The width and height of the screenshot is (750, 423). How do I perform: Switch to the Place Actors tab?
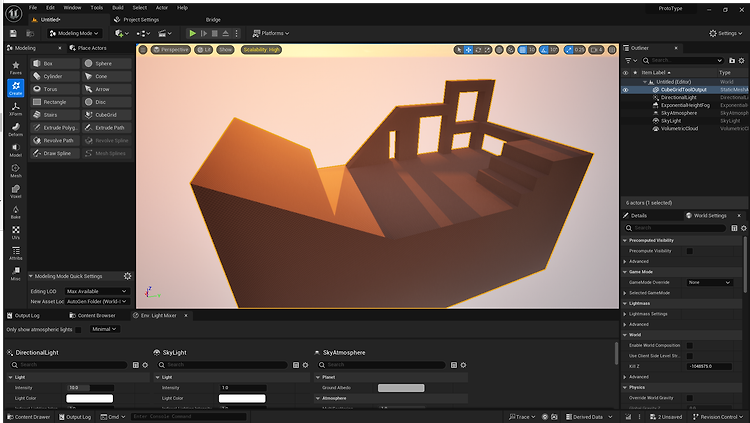click(88, 48)
